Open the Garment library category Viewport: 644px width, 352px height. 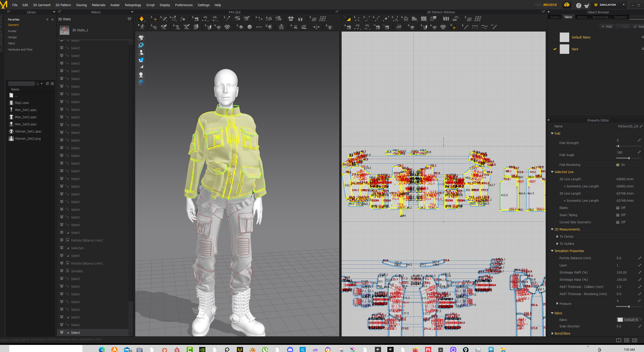click(13, 25)
